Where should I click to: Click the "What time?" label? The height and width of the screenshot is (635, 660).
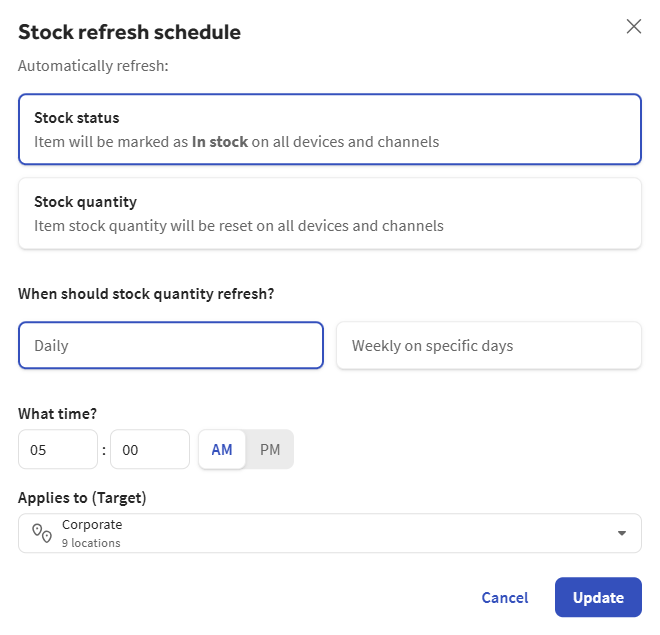(58, 413)
